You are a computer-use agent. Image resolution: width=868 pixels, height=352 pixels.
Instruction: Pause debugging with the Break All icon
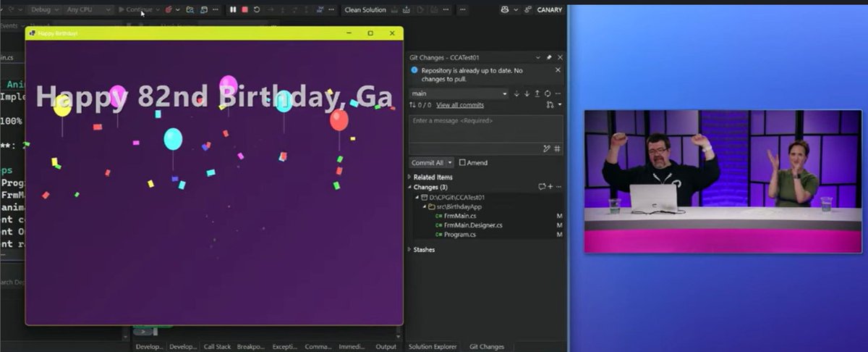[233, 10]
